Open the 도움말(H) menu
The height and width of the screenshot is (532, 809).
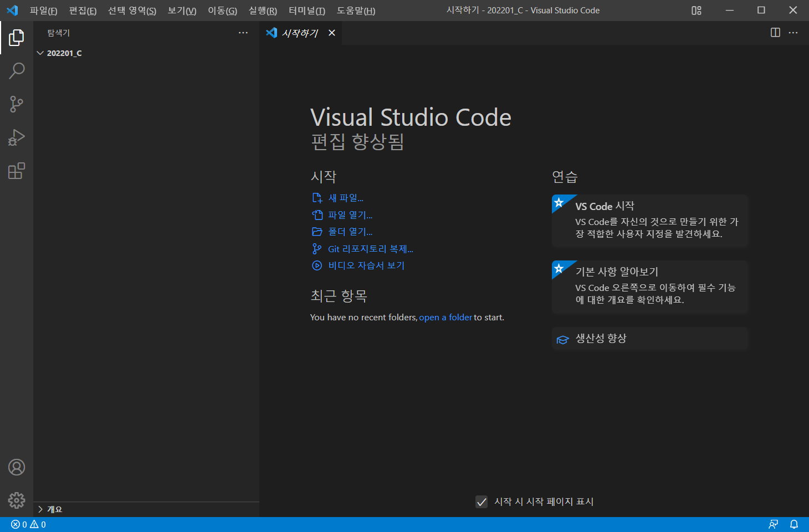[x=356, y=11]
